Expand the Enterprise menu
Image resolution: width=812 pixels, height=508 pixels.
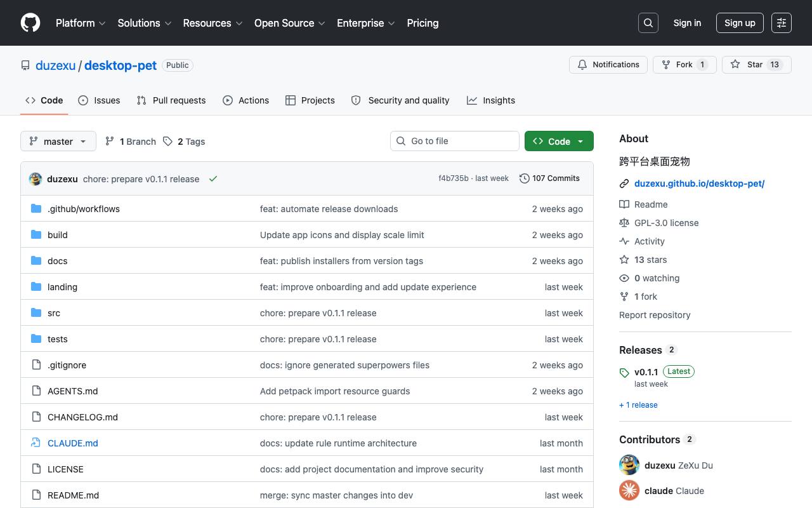click(x=366, y=23)
